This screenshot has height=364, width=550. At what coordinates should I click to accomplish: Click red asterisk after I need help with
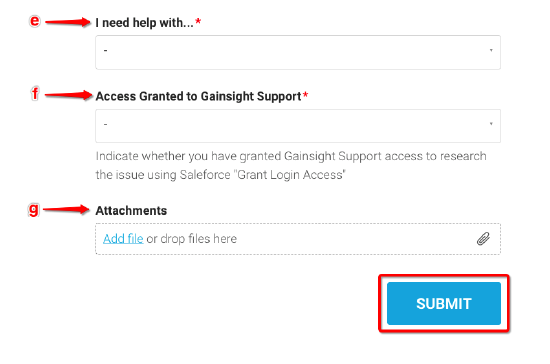198,21
